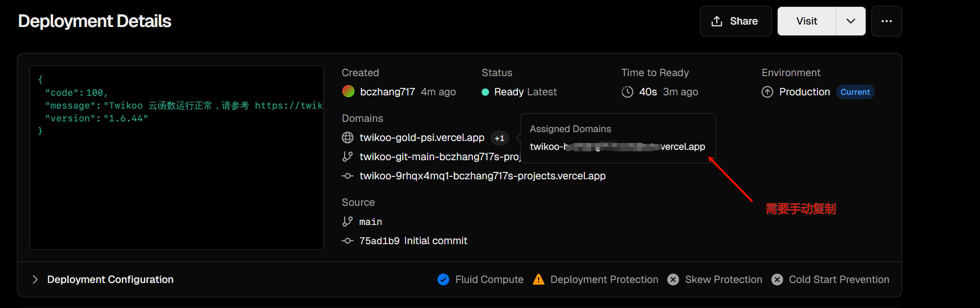The image size is (980, 308).
Task: Click the git branch icon beside main
Action: (348, 222)
